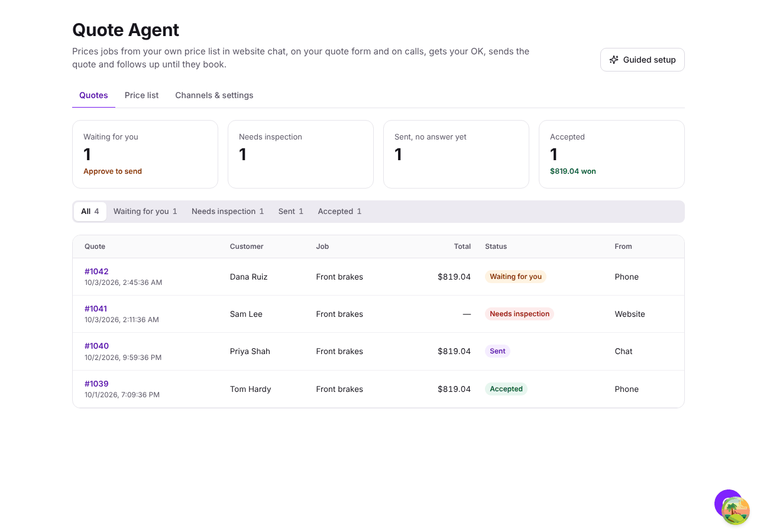Click the Status column header

coord(496,246)
